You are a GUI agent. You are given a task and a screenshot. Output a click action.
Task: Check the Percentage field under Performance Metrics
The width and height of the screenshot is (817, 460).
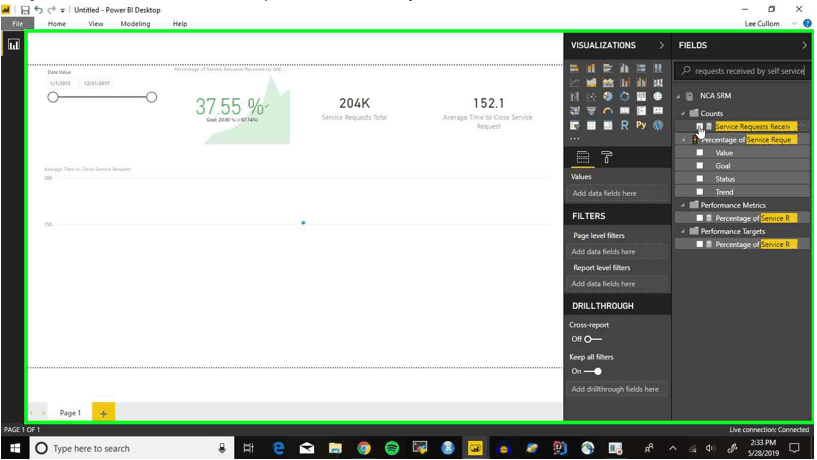[700, 218]
